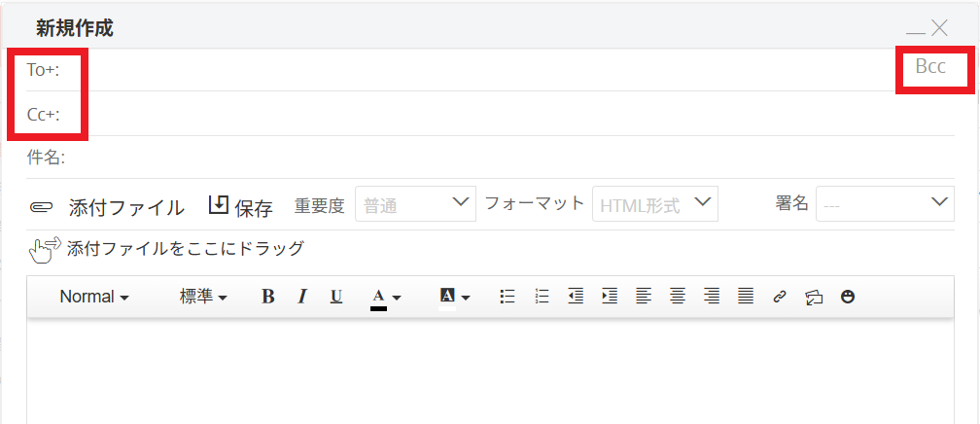
Task: Open the Normal paragraph style dropdown
Action: pyautogui.click(x=94, y=297)
